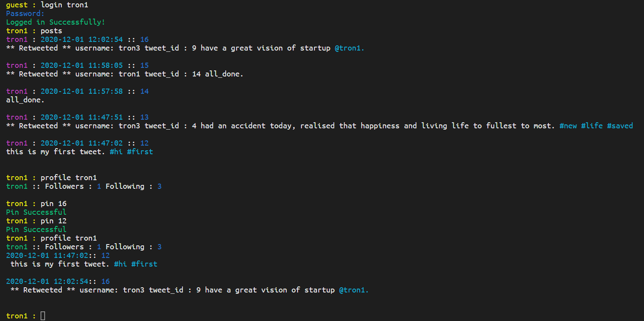The image size is (644, 321).
Task: Select the #life hashtag
Action: click(592, 126)
